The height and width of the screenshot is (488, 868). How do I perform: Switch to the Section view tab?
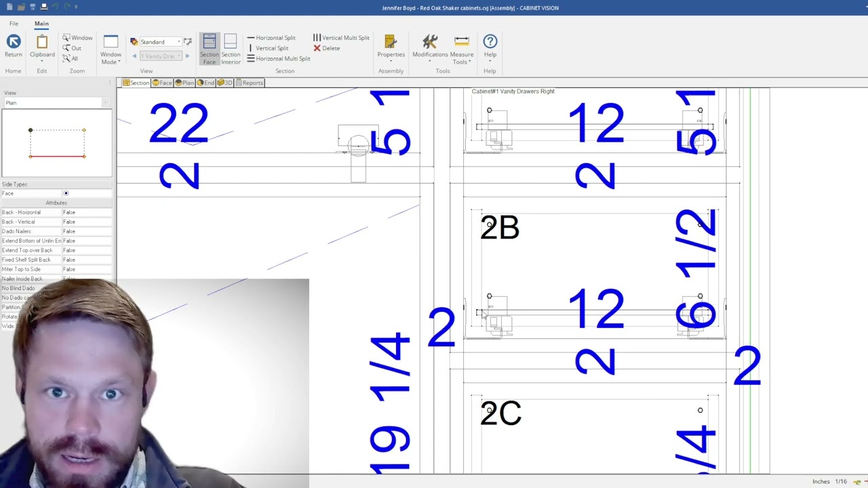coord(136,83)
